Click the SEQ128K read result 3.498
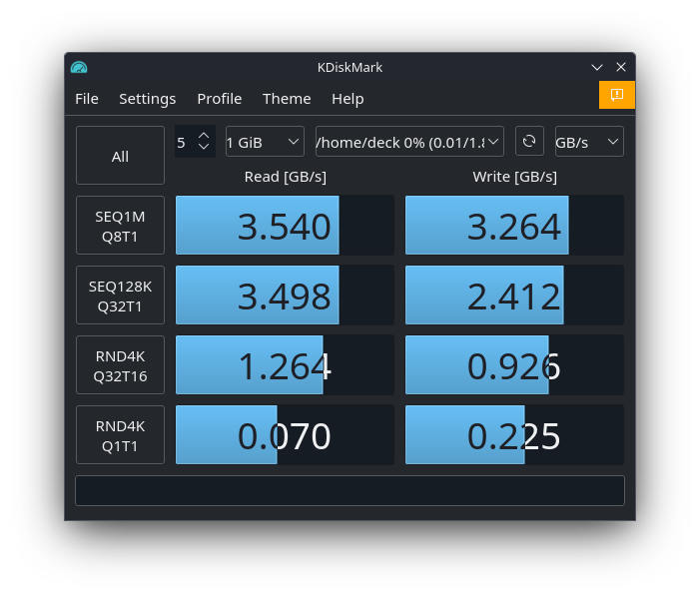The height and width of the screenshot is (597, 700). 285,295
